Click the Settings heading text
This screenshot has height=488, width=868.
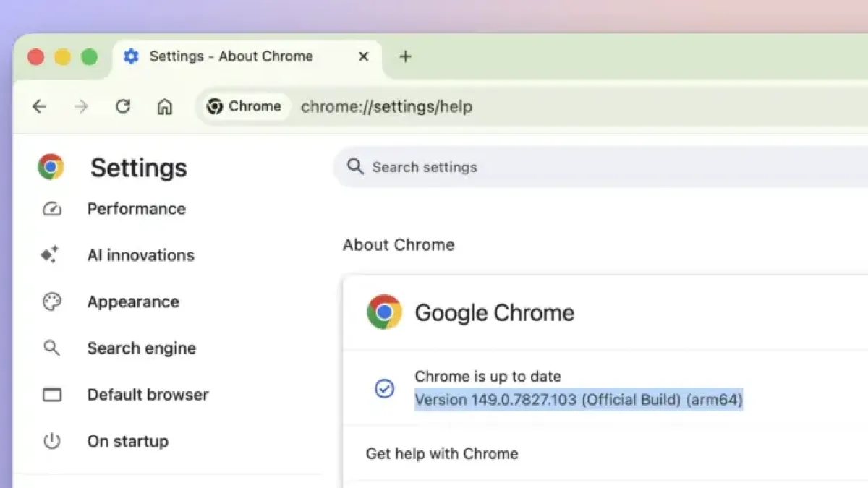[x=138, y=168]
